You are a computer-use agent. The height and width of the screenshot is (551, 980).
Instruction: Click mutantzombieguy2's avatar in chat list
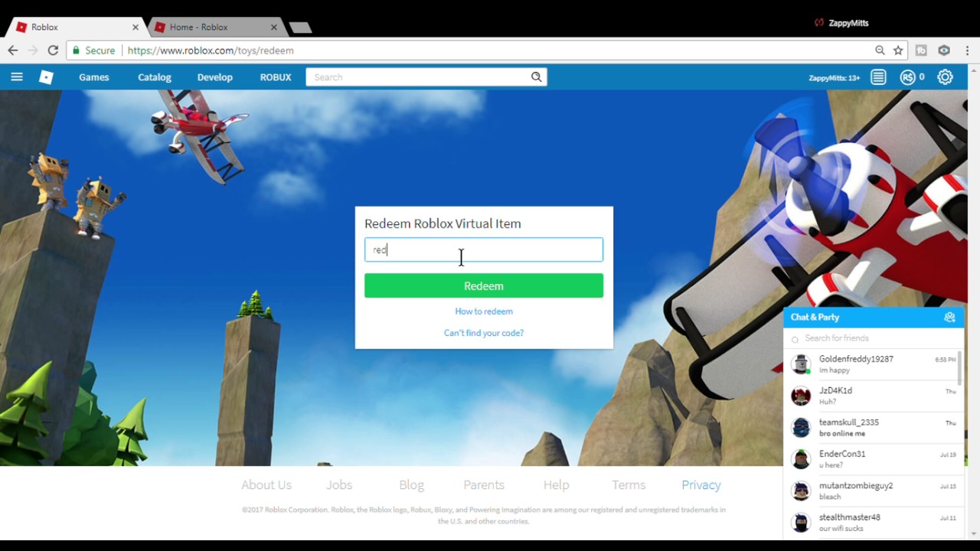801,491
